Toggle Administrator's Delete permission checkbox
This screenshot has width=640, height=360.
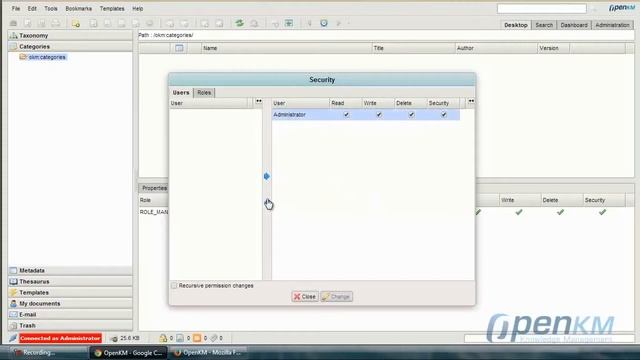411,115
